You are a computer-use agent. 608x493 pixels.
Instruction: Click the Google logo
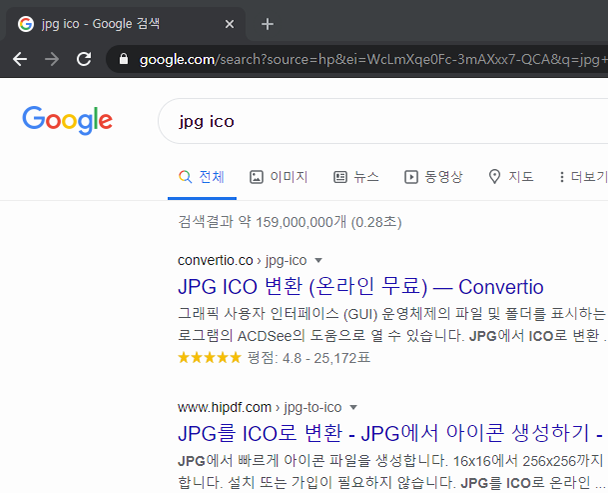click(67, 120)
